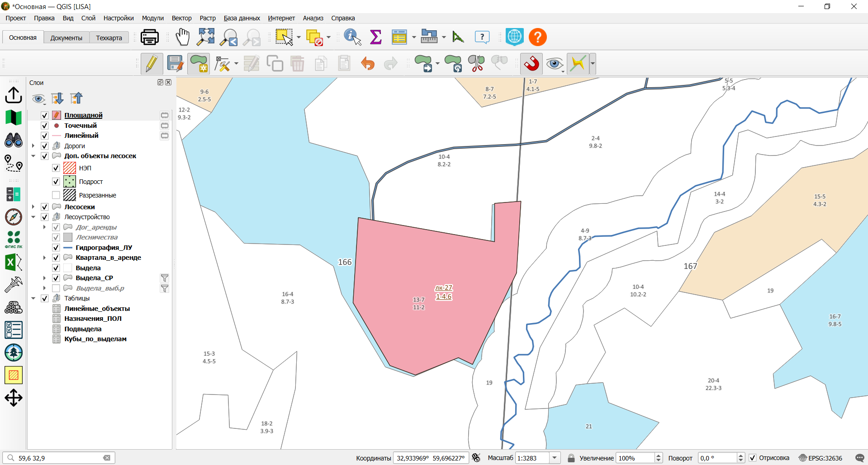Open the Вектор menu
The width and height of the screenshot is (868, 465).
(x=181, y=18)
